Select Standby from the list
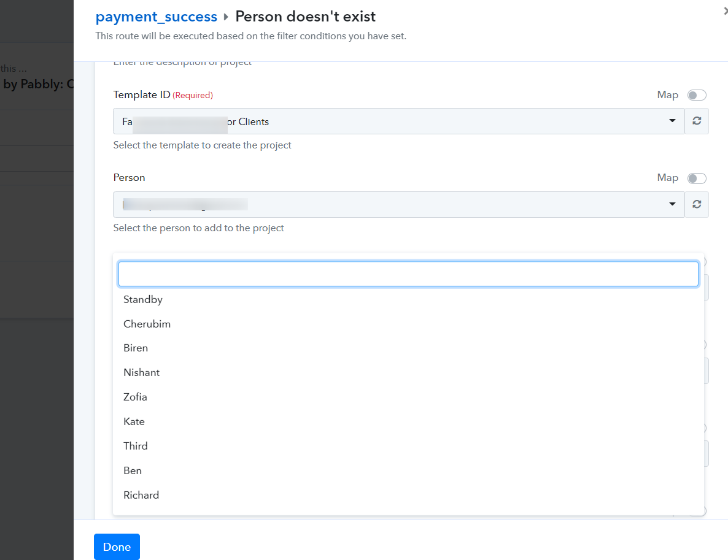The height and width of the screenshot is (560, 728). [x=143, y=299]
